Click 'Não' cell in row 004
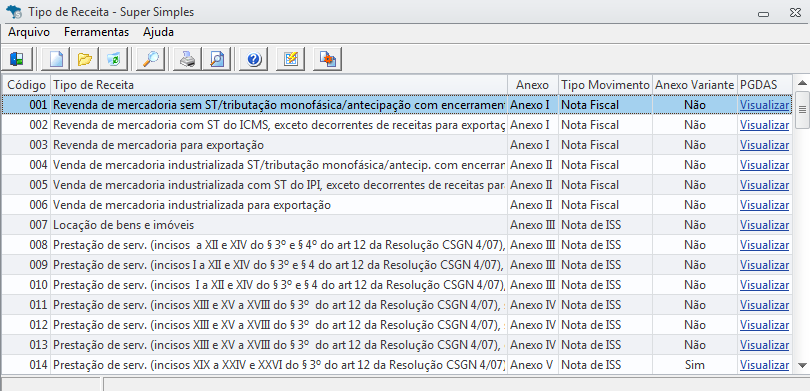 pos(694,165)
